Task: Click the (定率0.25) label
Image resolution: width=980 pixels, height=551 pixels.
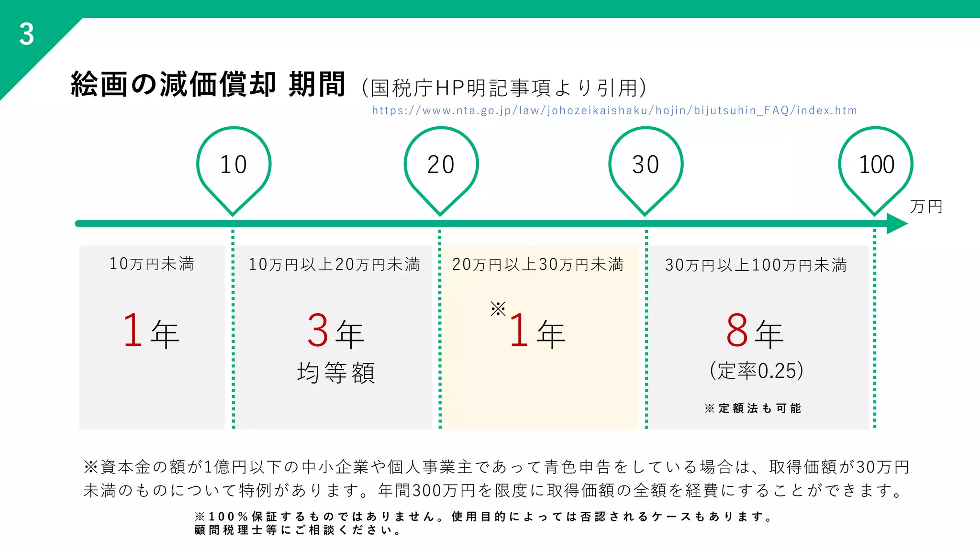Action: point(757,371)
